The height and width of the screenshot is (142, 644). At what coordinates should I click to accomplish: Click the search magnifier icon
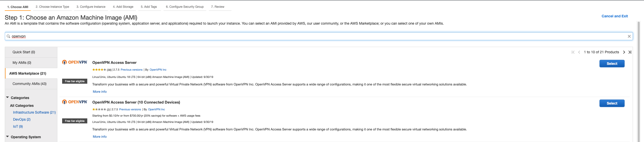[x=8, y=36]
